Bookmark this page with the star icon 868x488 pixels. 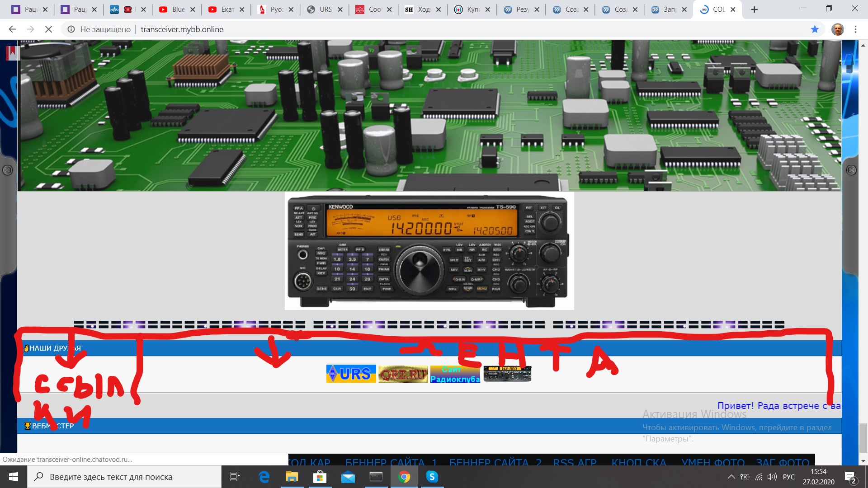click(815, 29)
